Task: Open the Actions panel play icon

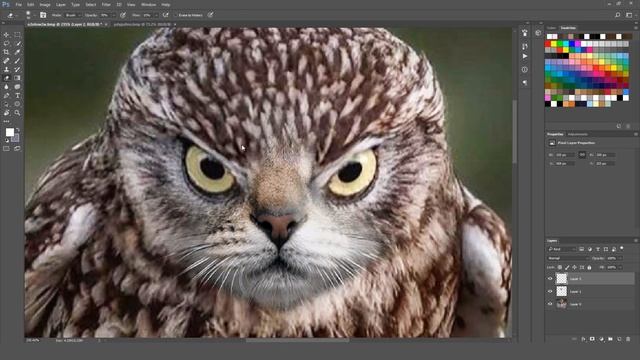Action: pos(525,56)
